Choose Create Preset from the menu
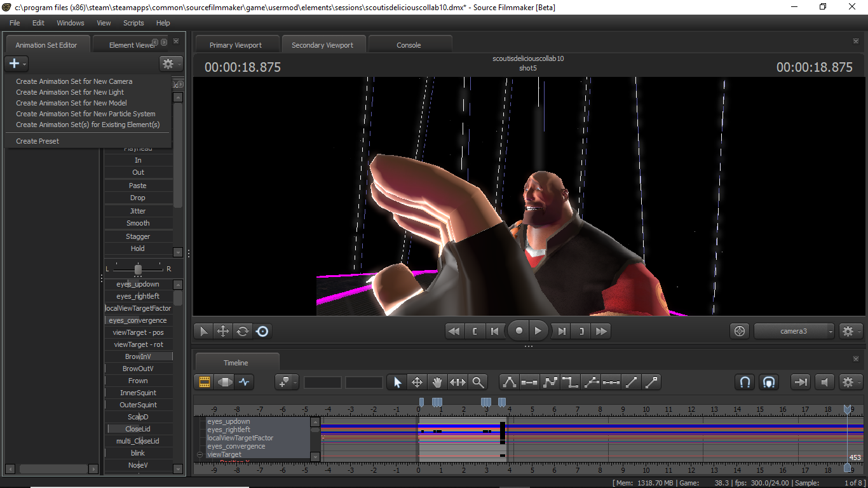The height and width of the screenshot is (488, 868). click(37, 141)
